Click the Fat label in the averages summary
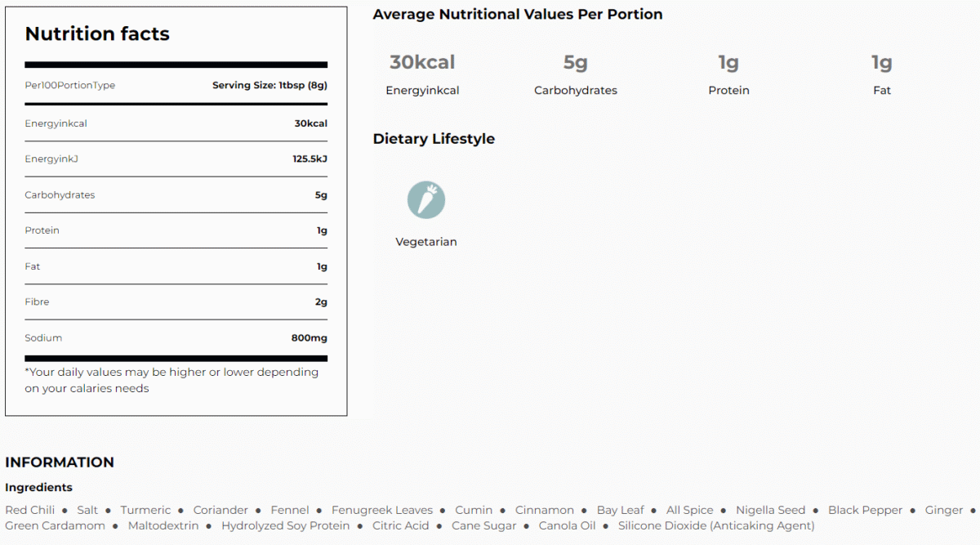980x545 pixels. click(x=882, y=91)
